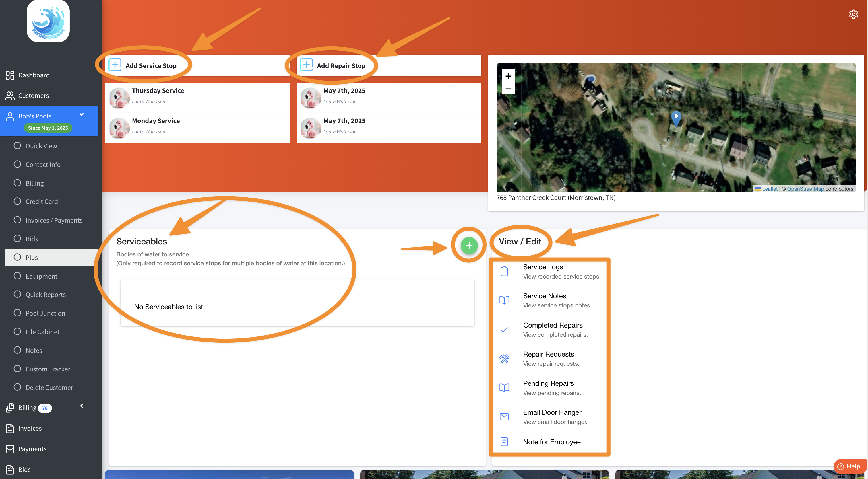Viewport: 868px width, 479px height.
Task: Click the green add Serviceable plus button
Action: tap(469, 246)
